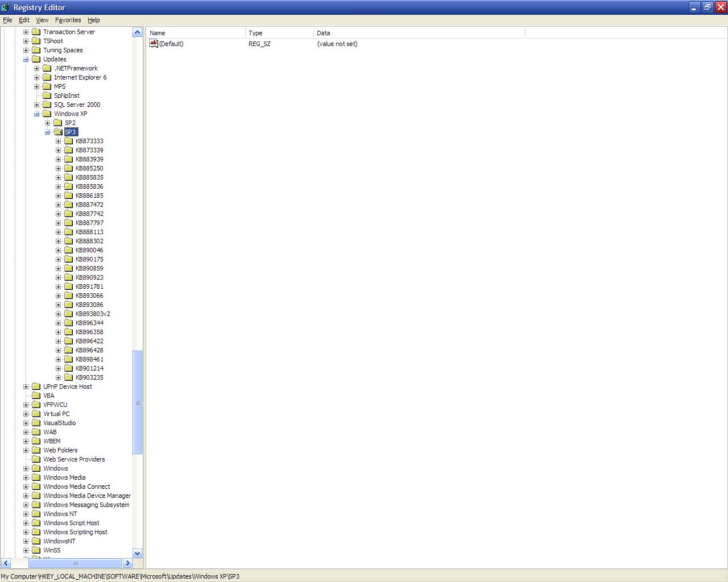
Task: Click the .NETFramework folder icon
Action: 47,68
